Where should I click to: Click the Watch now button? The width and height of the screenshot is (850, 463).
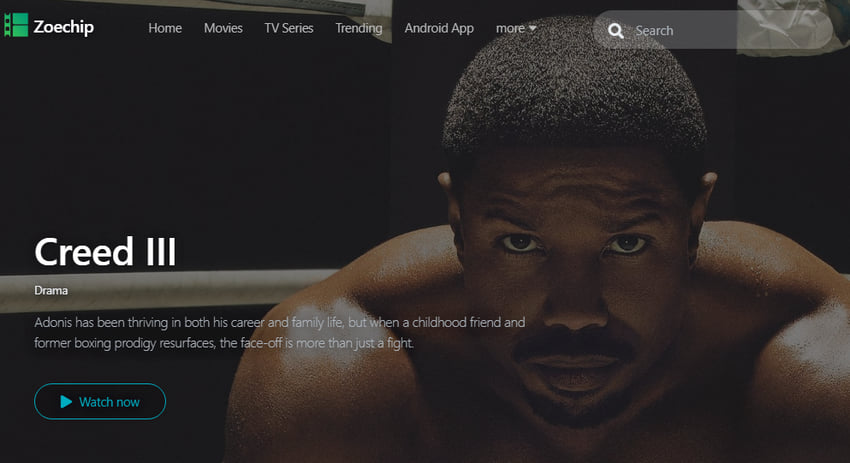point(100,402)
